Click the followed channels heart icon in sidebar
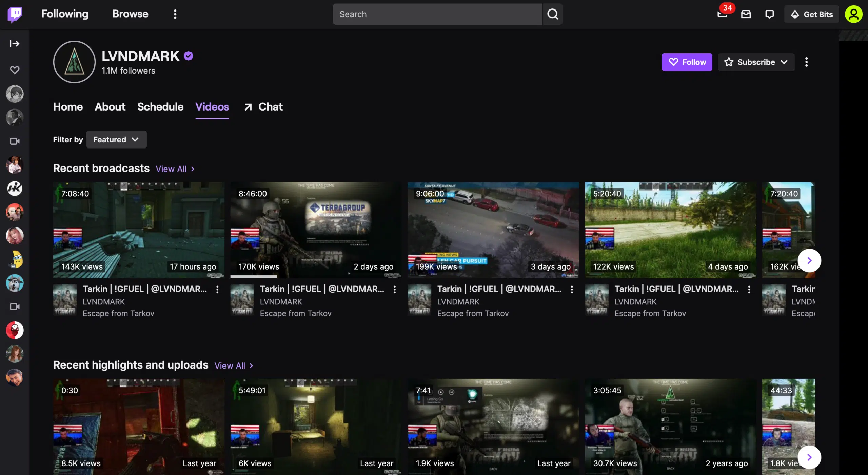The width and height of the screenshot is (868, 475). 15,70
